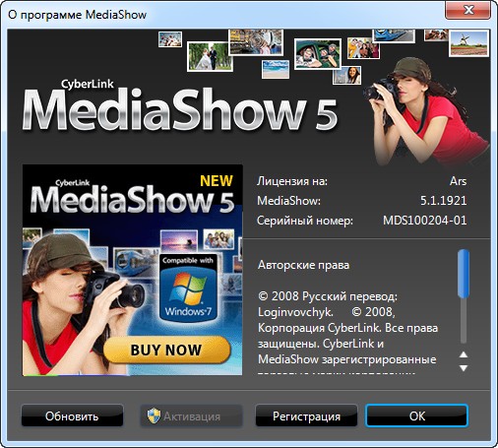Click the windmill photo thumbnail

tap(468, 43)
